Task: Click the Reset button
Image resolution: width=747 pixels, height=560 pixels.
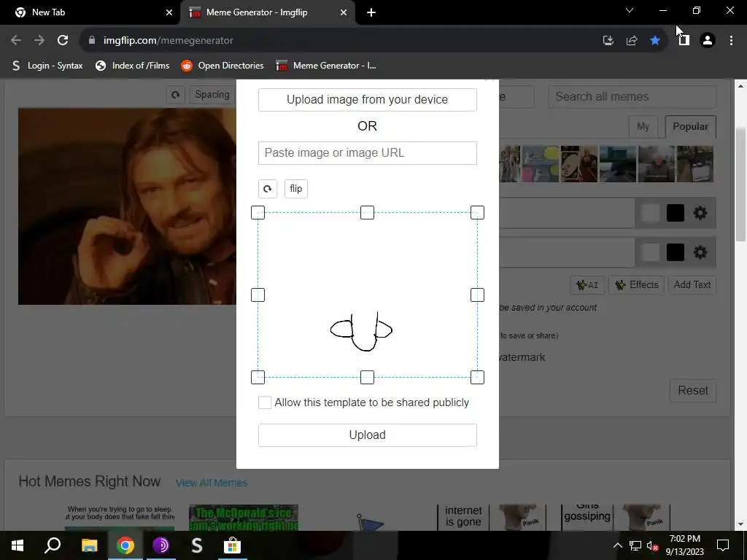Action: click(x=693, y=391)
